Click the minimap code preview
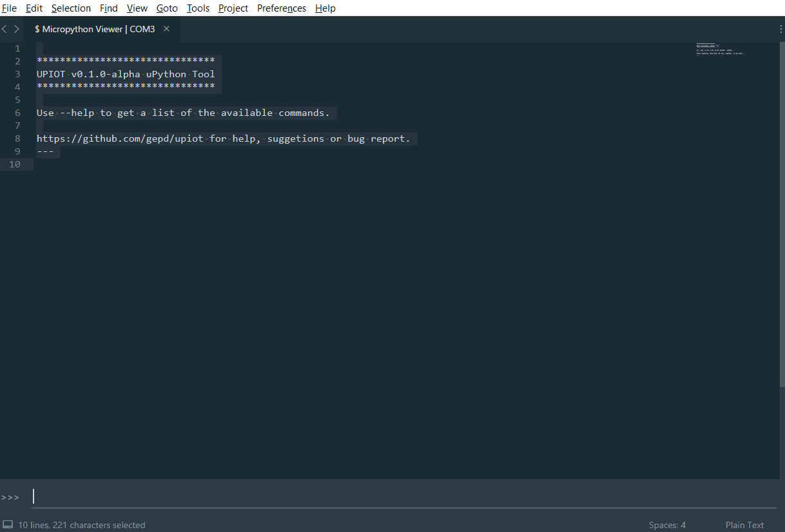 (720, 49)
